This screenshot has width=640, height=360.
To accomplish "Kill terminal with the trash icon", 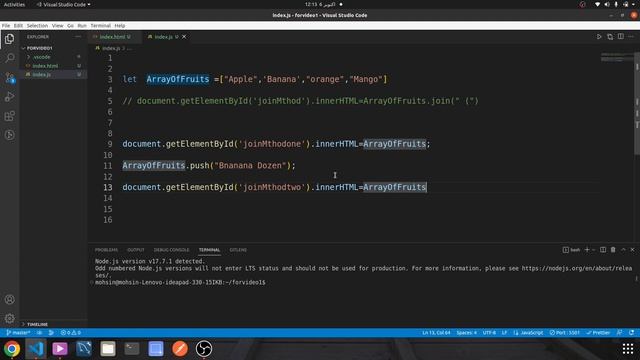I will (613, 250).
